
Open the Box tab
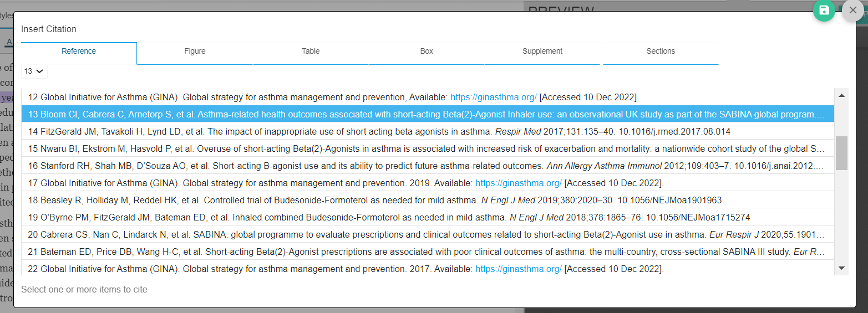click(x=427, y=51)
